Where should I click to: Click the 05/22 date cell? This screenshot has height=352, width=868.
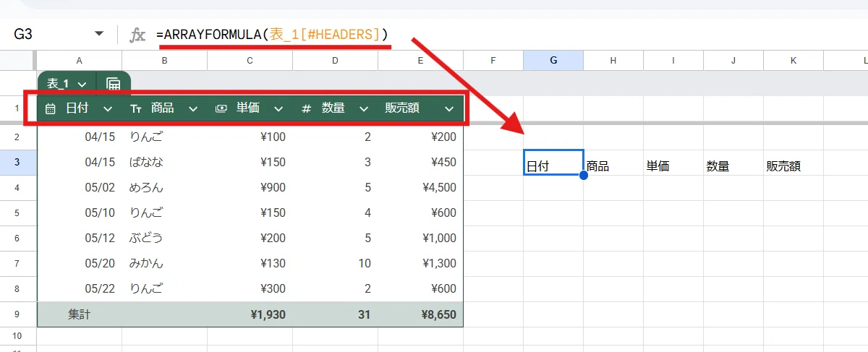[80, 288]
